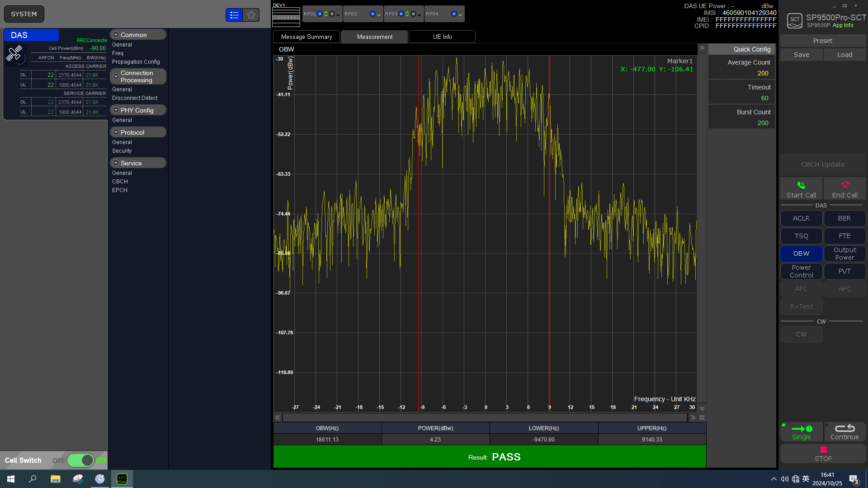Screen dimensions: 868x488
Task: Select the TSQ measurement
Action: click(x=801, y=236)
